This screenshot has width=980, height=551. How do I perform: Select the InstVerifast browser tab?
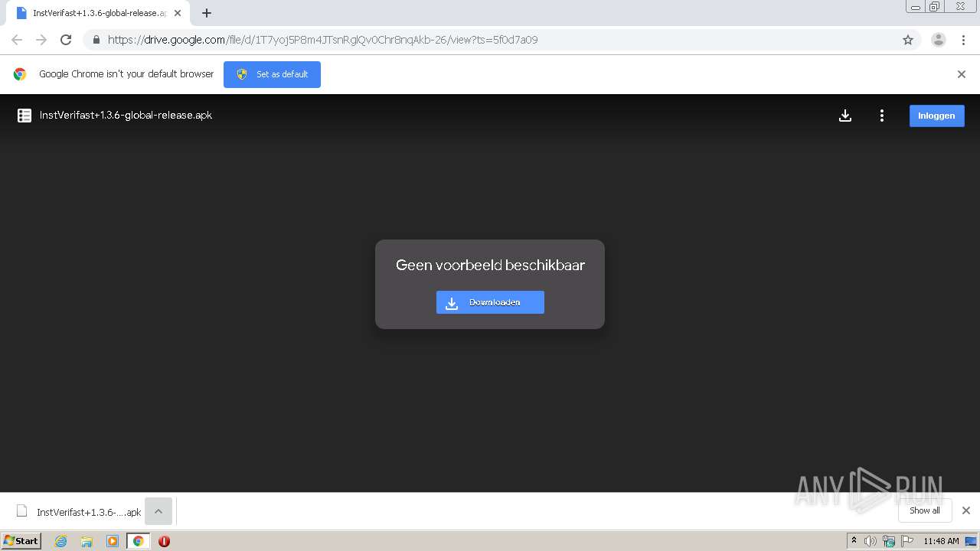[96, 13]
